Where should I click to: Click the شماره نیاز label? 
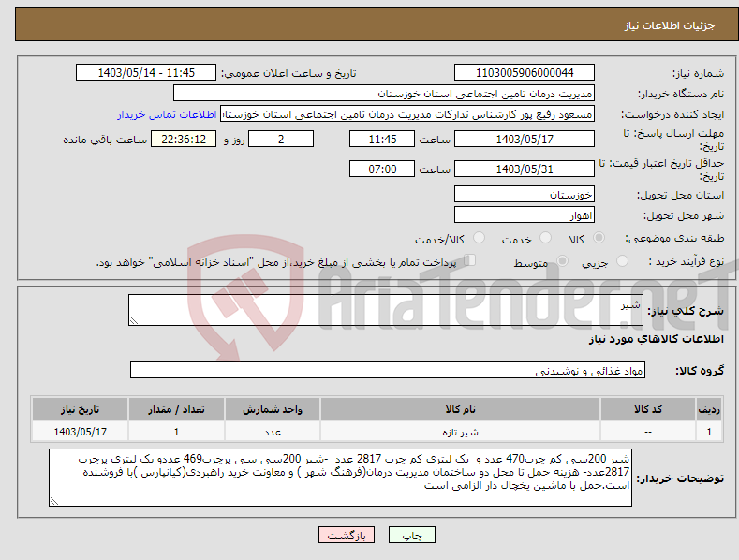698,73
